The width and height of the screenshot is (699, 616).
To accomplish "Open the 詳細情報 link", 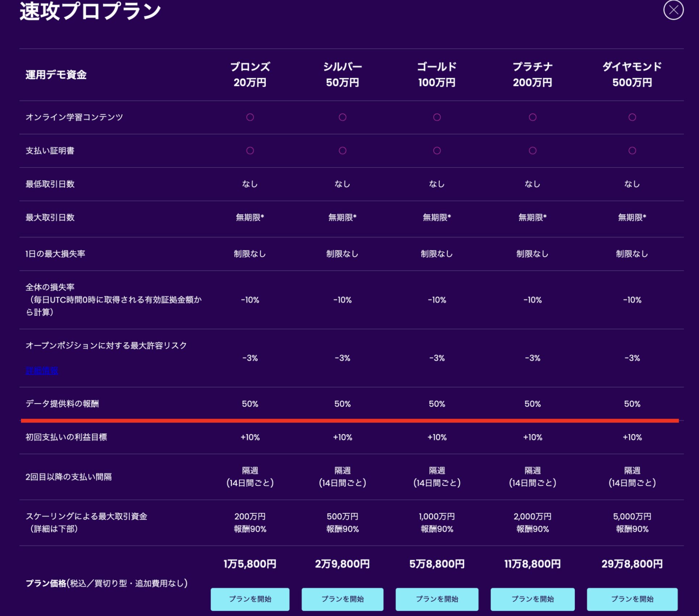I will [42, 370].
